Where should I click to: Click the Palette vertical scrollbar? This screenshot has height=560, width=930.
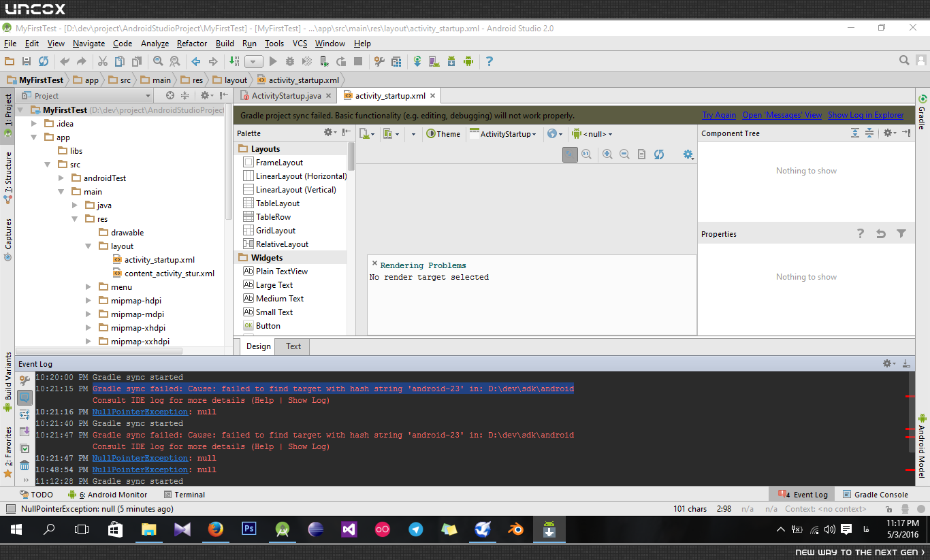(351, 157)
